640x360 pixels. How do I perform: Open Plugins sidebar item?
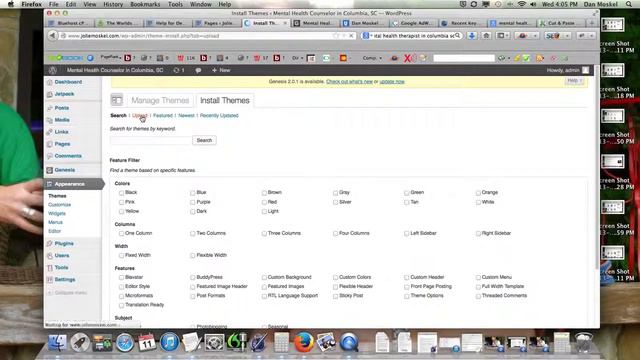(64, 243)
